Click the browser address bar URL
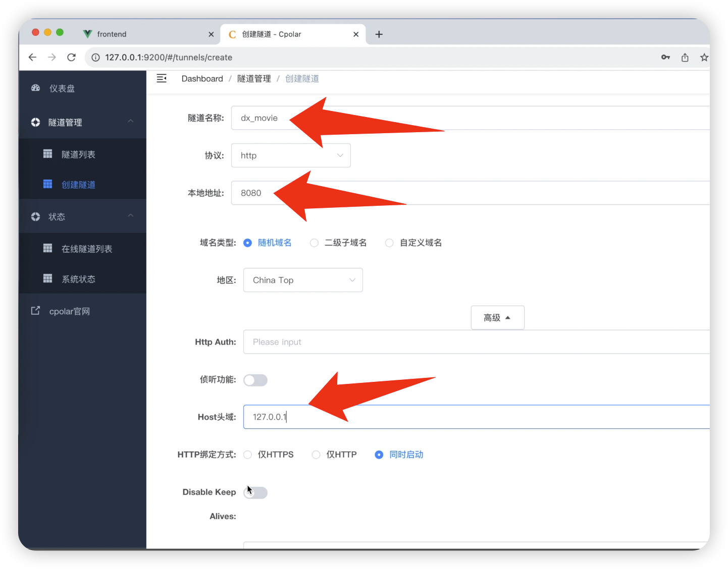The height and width of the screenshot is (569, 728). point(169,58)
